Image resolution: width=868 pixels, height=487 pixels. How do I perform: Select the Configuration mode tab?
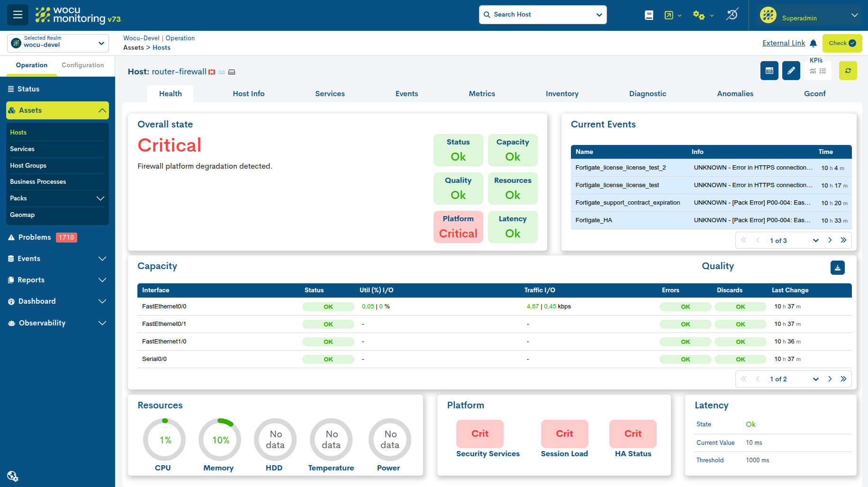(83, 65)
